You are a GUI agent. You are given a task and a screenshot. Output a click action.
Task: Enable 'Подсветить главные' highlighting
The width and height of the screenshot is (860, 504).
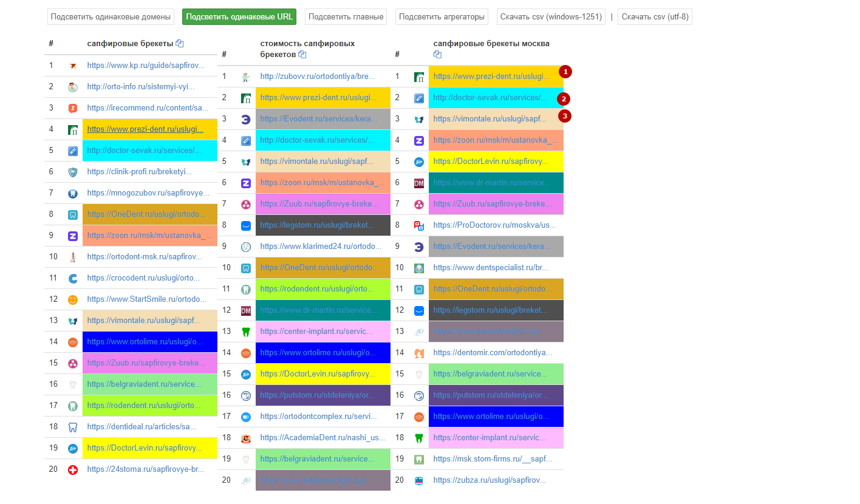point(346,17)
